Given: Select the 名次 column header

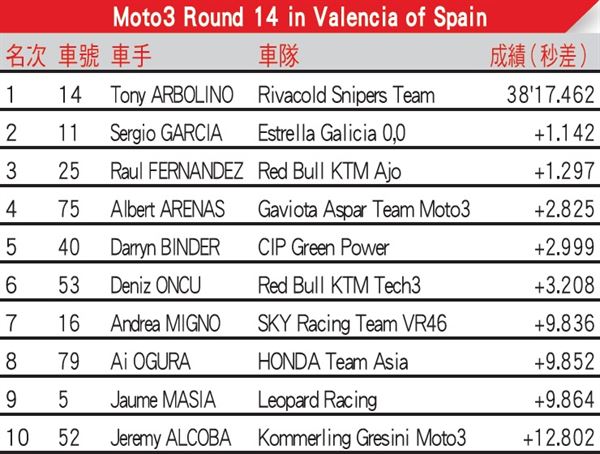Looking at the screenshot, I should (x=26, y=56).
